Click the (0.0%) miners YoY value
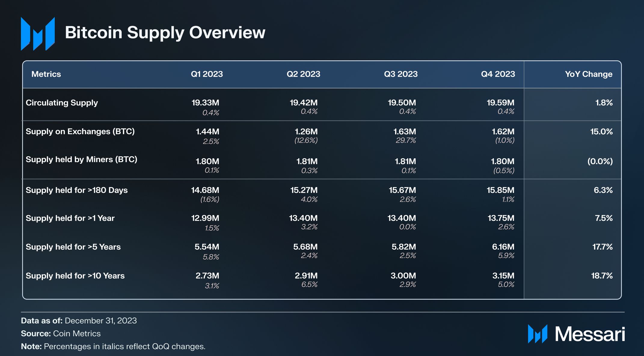The width and height of the screenshot is (644, 356). (x=600, y=161)
